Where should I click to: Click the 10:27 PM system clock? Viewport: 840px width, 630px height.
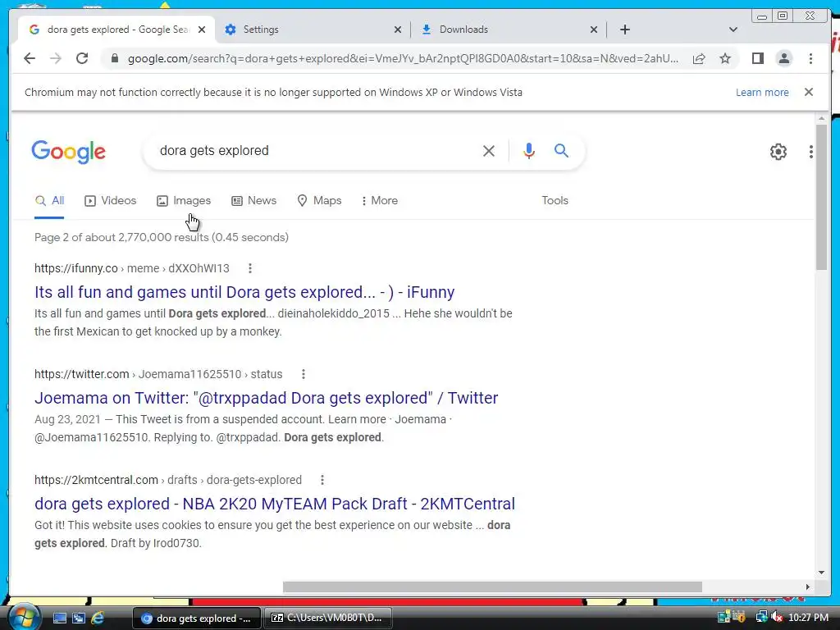click(x=808, y=618)
